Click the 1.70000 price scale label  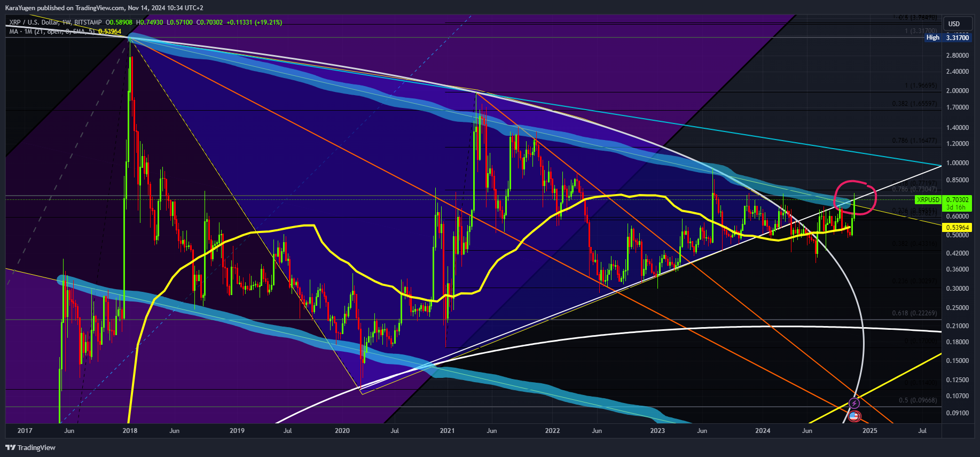tap(957, 107)
